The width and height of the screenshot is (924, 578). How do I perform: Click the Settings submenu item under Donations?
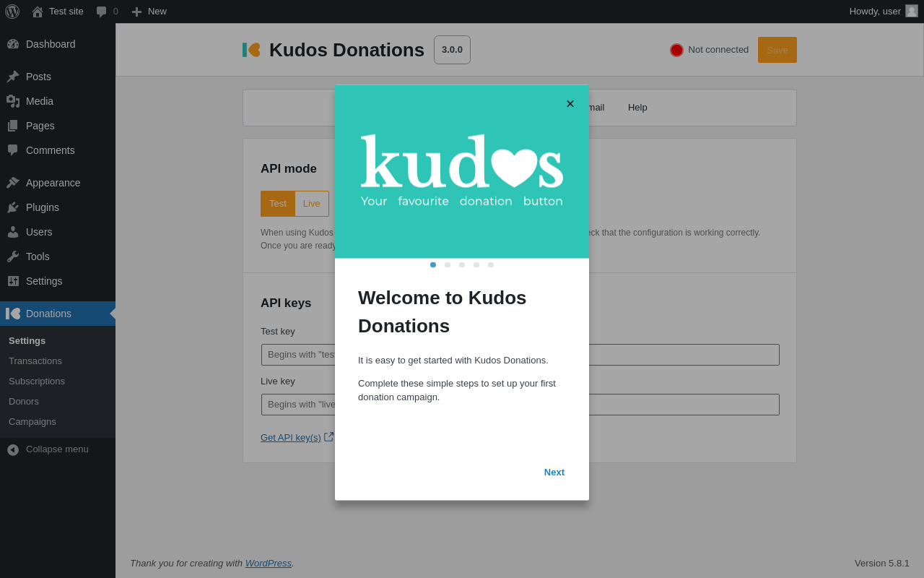point(58,341)
